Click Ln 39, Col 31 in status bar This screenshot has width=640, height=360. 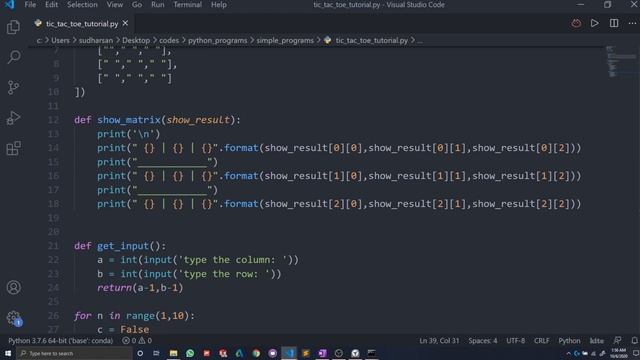click(x=439, y=340)
